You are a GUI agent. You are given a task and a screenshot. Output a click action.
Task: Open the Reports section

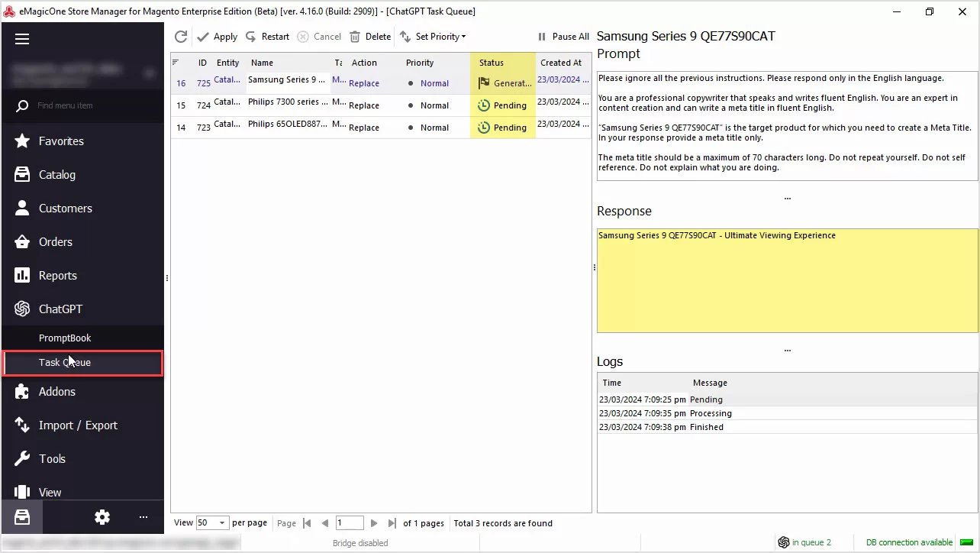tap(82, 275)
